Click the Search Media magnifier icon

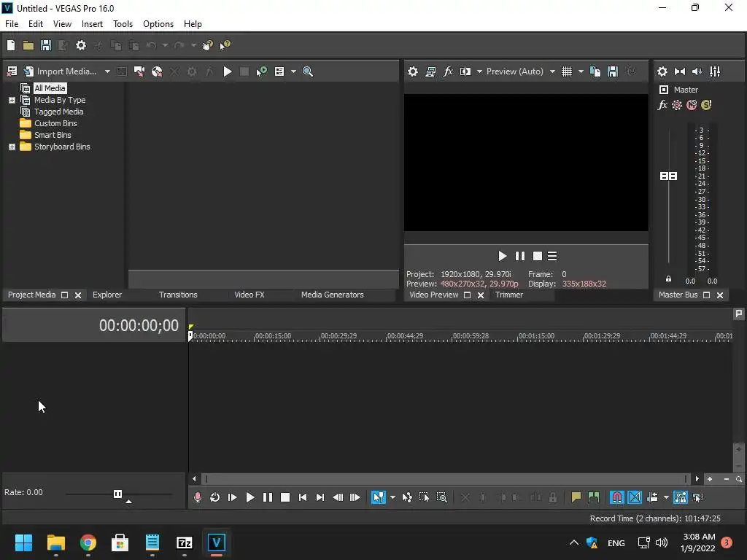click(x=308, y=71)
